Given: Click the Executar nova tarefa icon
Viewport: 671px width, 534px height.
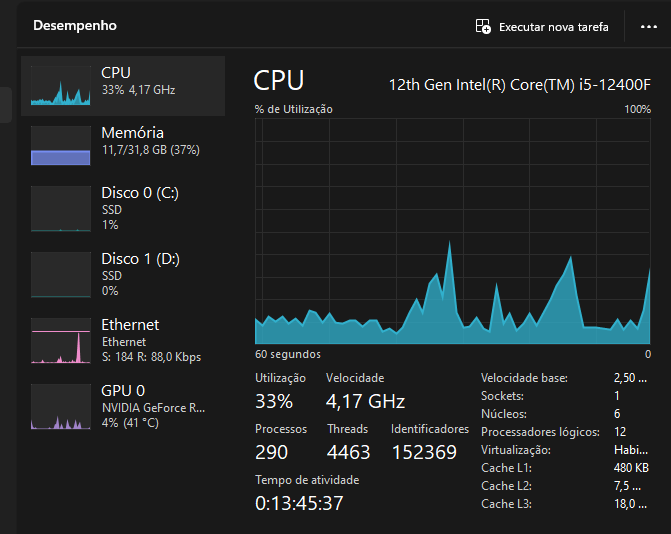Looking at the screenshot, I should coord(483,27).
